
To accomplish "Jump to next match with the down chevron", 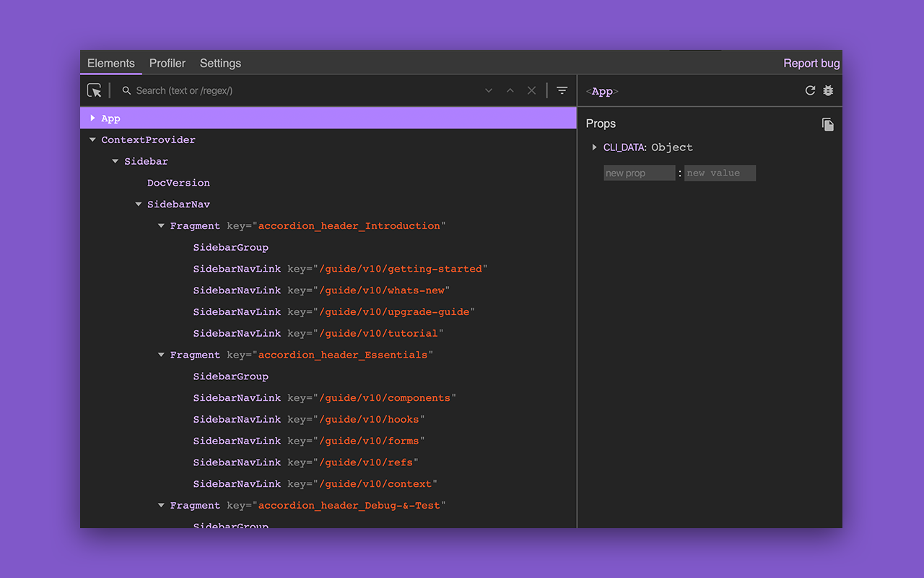I will click(488, 90).
